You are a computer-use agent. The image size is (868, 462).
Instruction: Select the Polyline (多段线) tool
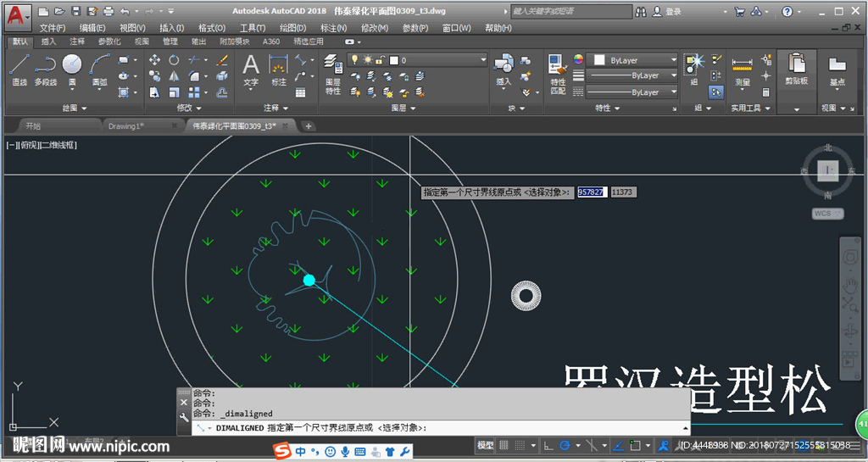[46, 70]
